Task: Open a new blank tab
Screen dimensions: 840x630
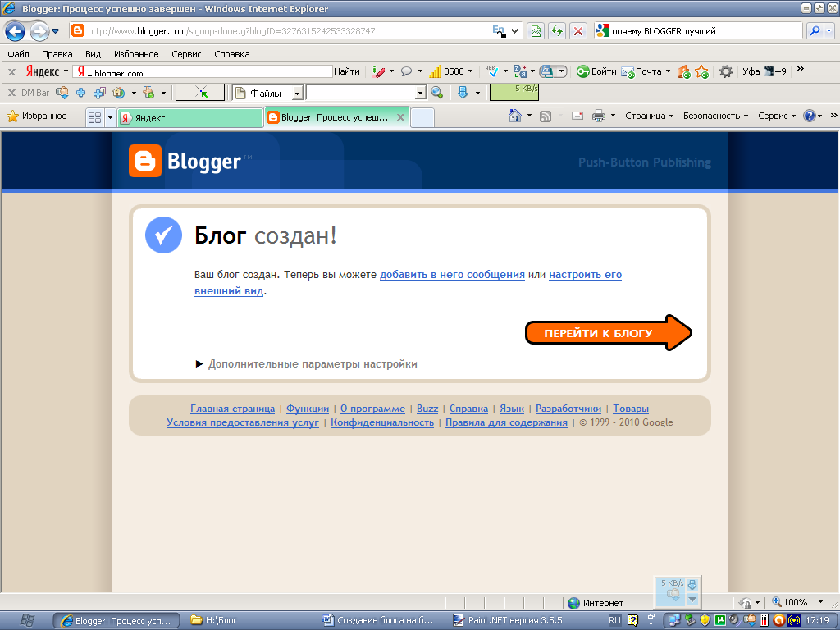Action: [422, 118]
